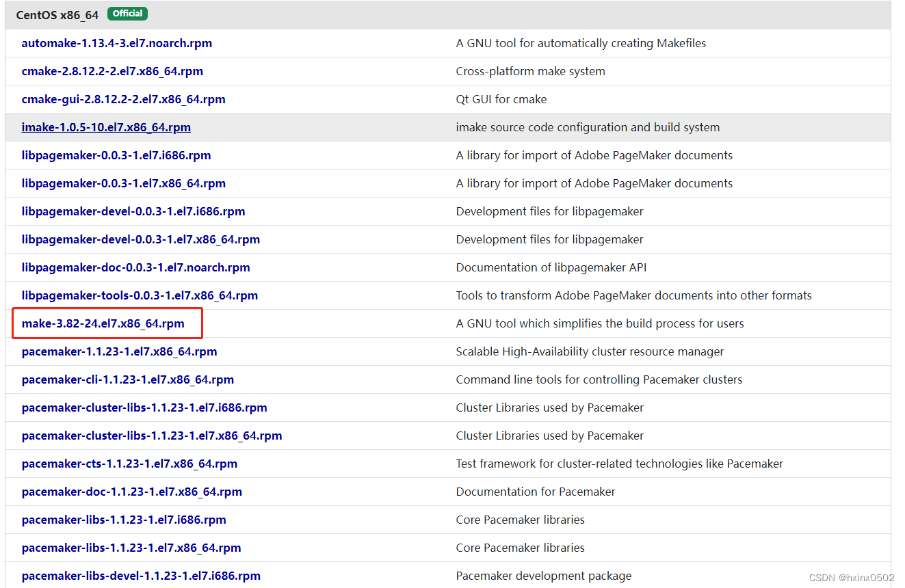Select pacemaker-cluster-libs-1.1.23-1.el7.i686.rpm
905x588 pixels.
coord(144,407)
